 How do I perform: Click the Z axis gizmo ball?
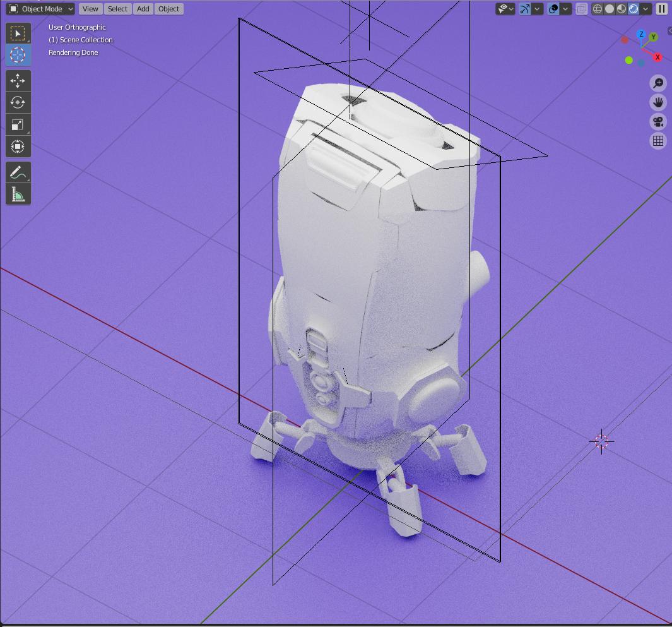641,34
